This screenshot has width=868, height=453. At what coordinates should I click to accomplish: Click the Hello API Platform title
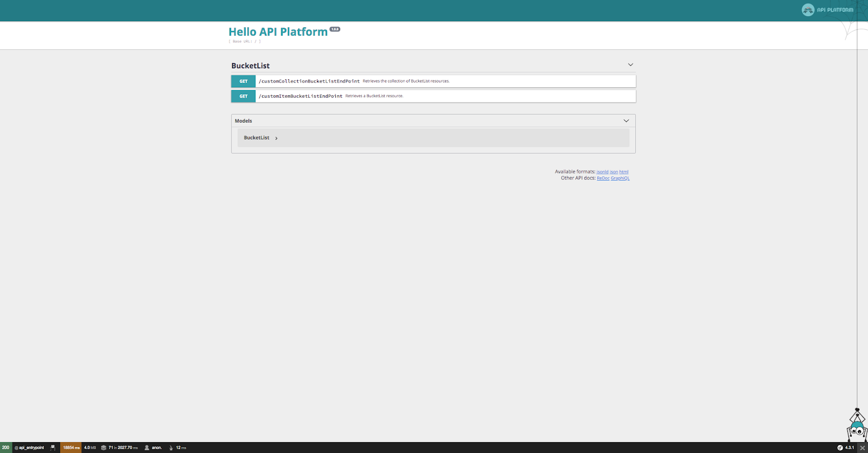(278, 32)
